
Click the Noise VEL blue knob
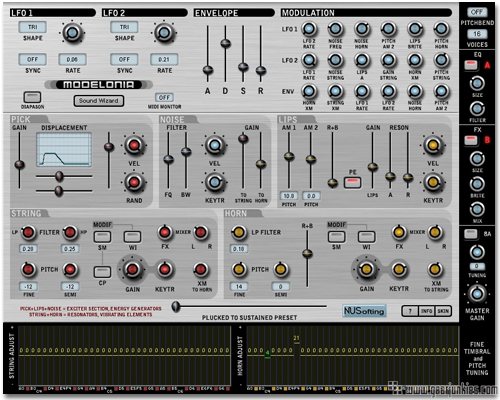(214, 145)
